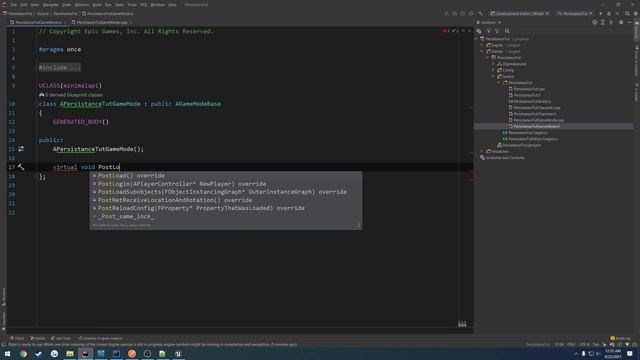Viewport: 640px width, 360px height.
Task: Select PersistanceTutCharacter.cpp in Solution tree
Action: click(534, 108)
